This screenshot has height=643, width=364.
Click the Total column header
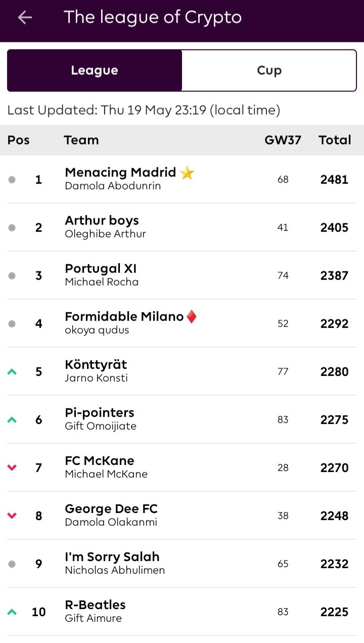[x=335, y=140]
